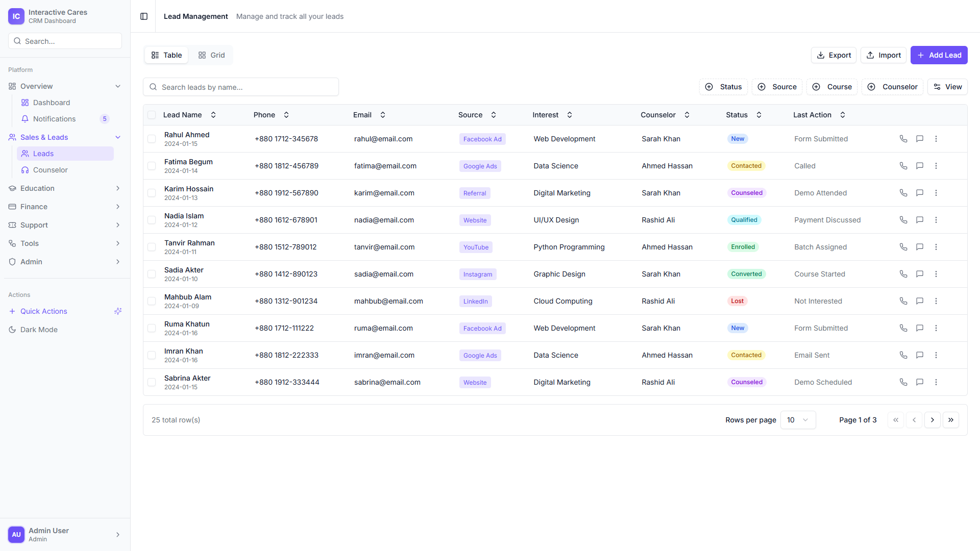
Task: Click the Add Lead button
Action: (939, 55)
